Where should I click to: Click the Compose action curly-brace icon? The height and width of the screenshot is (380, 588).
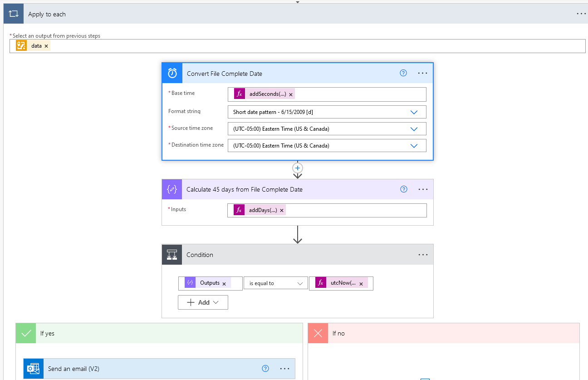pyautogui.click(x=172, y=189)
